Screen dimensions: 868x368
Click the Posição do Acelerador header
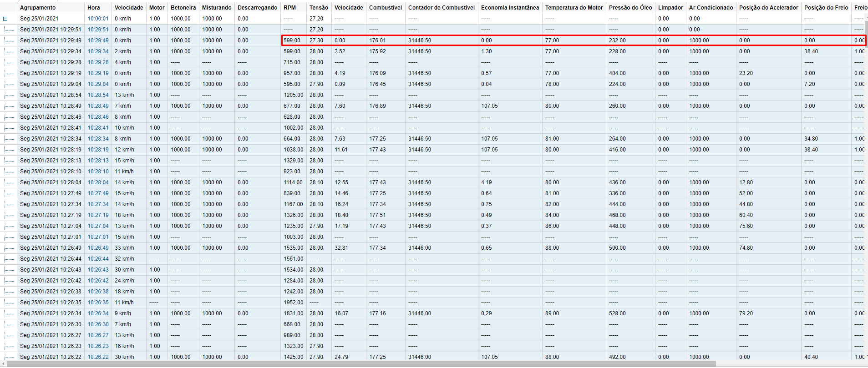768,8
